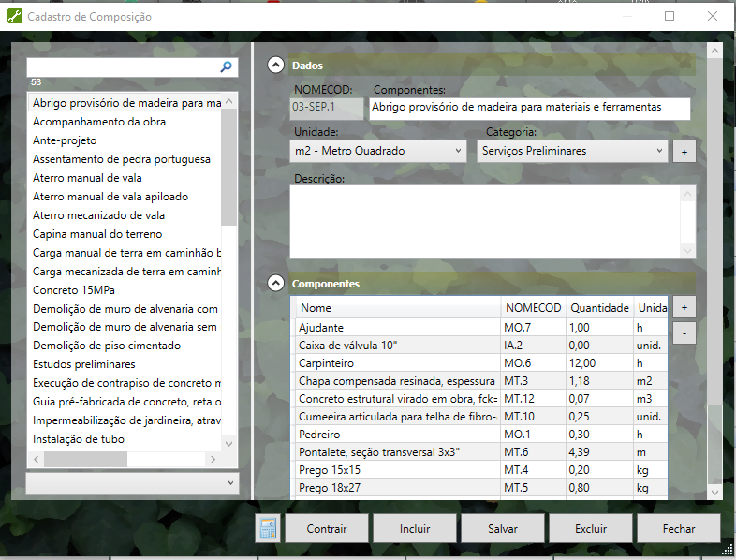Image resolution: width=736 pixels, height=560 pixels.
Task: Click the plus button beside Categoria
Action: pos(684,152)
